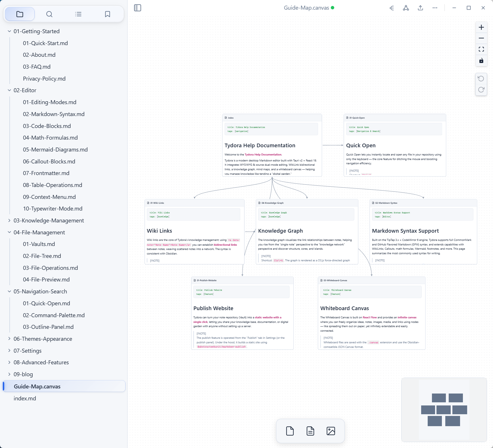Screen dimensions: 493x448
Task: Open 08-Table-Operations.md file
Action: [x=53, y=185]
